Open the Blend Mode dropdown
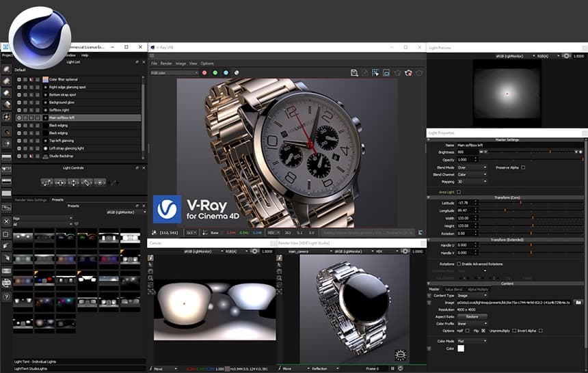This screenshot has width=588, height=373. (472, 167)
